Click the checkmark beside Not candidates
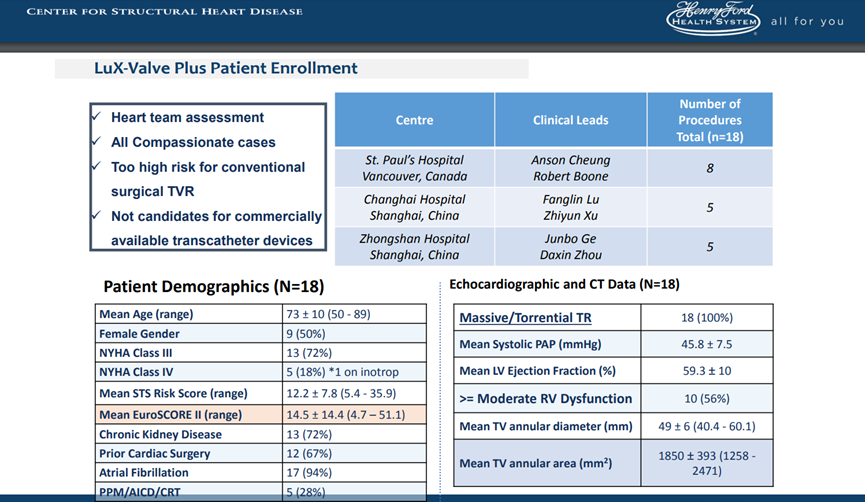 [x=95, y=216]
